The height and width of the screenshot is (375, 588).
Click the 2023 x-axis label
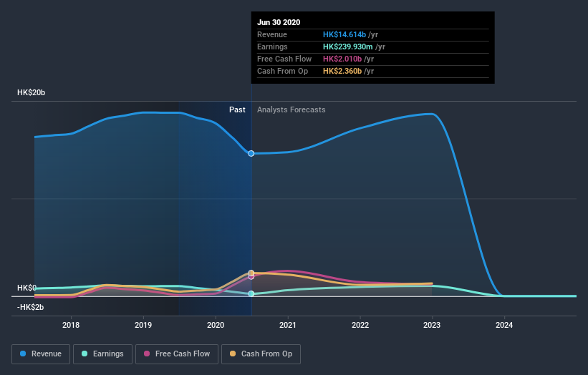tap(432, 325)
